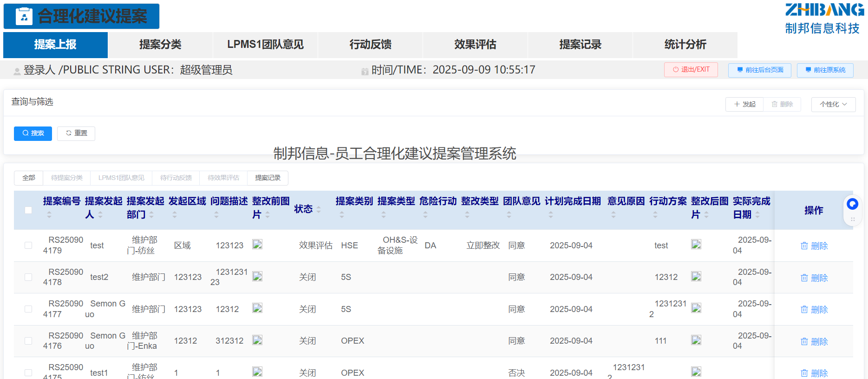Select the checkbox for row RS250904176
The image size is (868, 379).
(x=28, y=341)
